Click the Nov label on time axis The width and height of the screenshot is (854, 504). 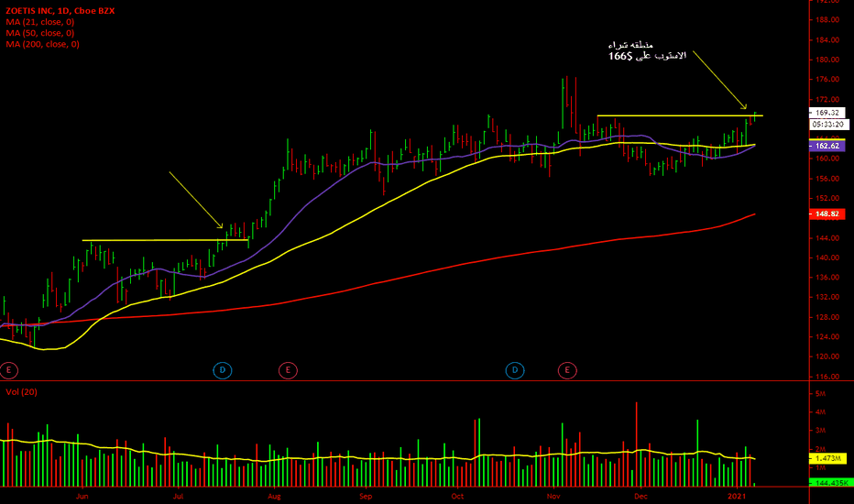(x=553, y=496)
